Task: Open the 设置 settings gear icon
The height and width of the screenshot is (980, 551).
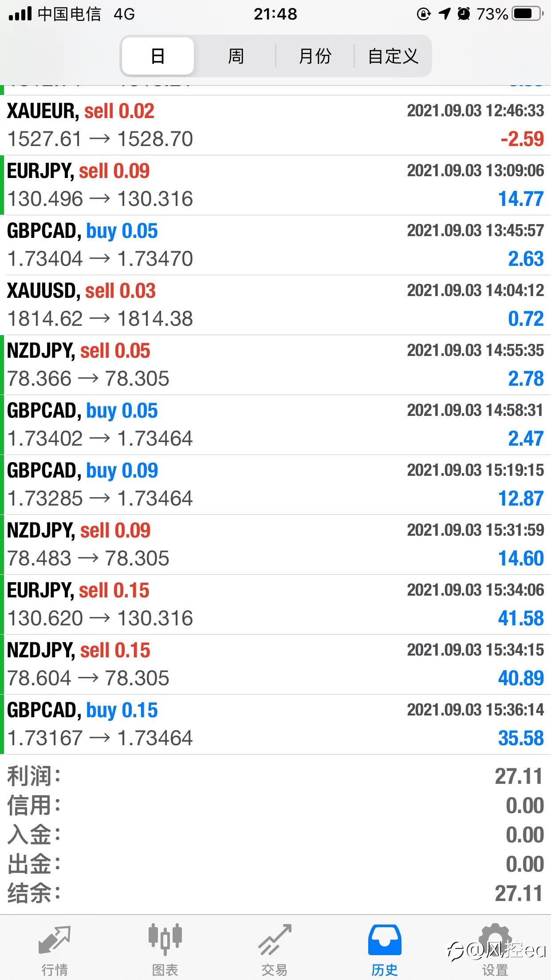Action: click(x=495, y=940)
